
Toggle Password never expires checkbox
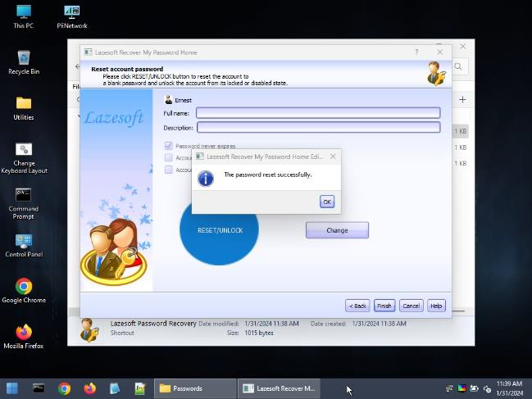click(168, 146)
